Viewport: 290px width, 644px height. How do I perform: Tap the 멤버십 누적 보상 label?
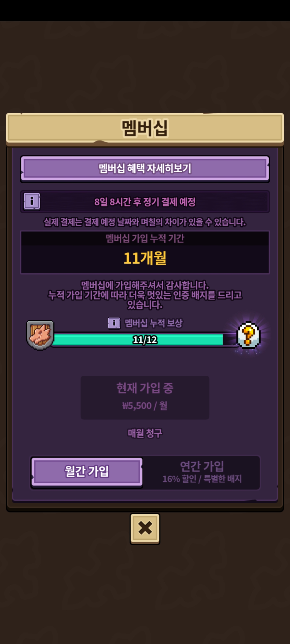tap(154, 323)
